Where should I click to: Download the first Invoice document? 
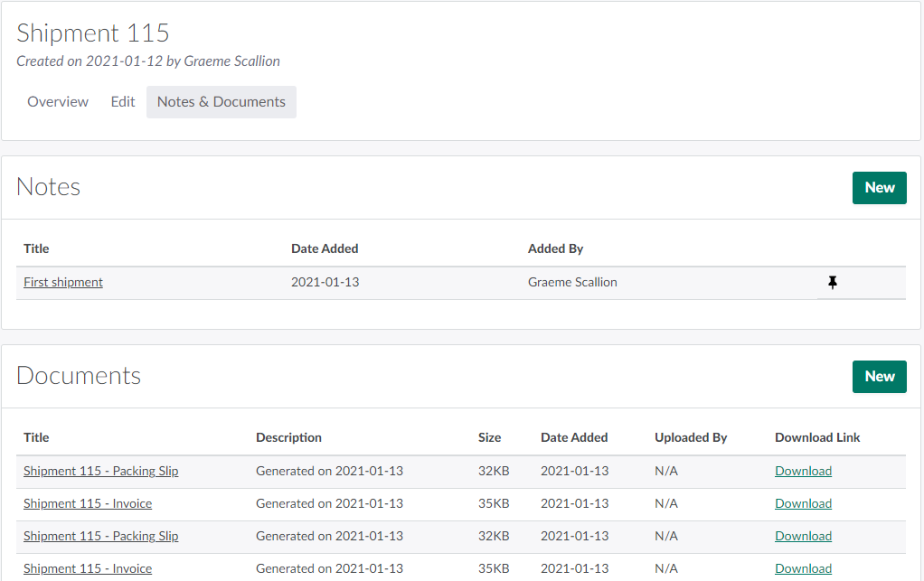tap(803, 503)
